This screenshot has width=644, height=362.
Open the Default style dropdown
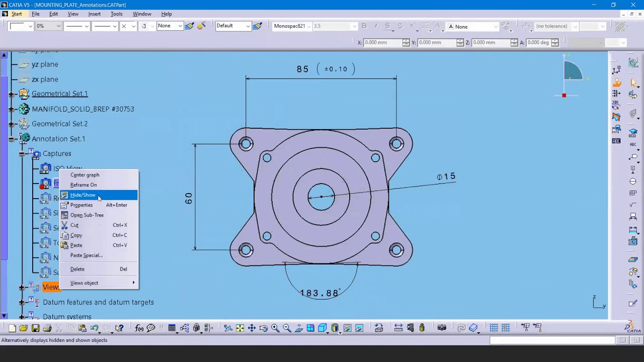(248, 26)
